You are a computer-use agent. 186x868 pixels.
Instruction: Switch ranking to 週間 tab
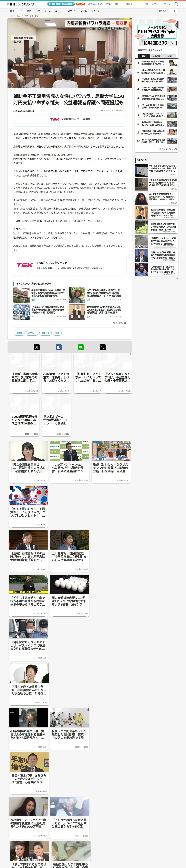(169, 56)
